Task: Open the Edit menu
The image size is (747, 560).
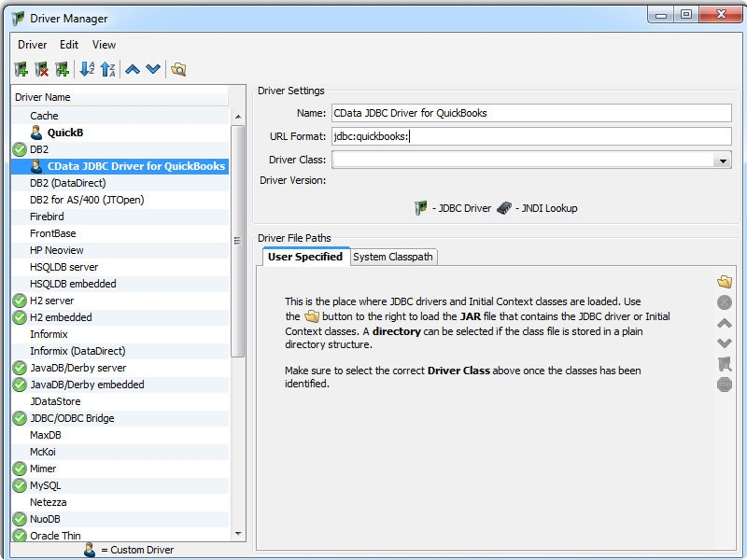Action: 69,45
